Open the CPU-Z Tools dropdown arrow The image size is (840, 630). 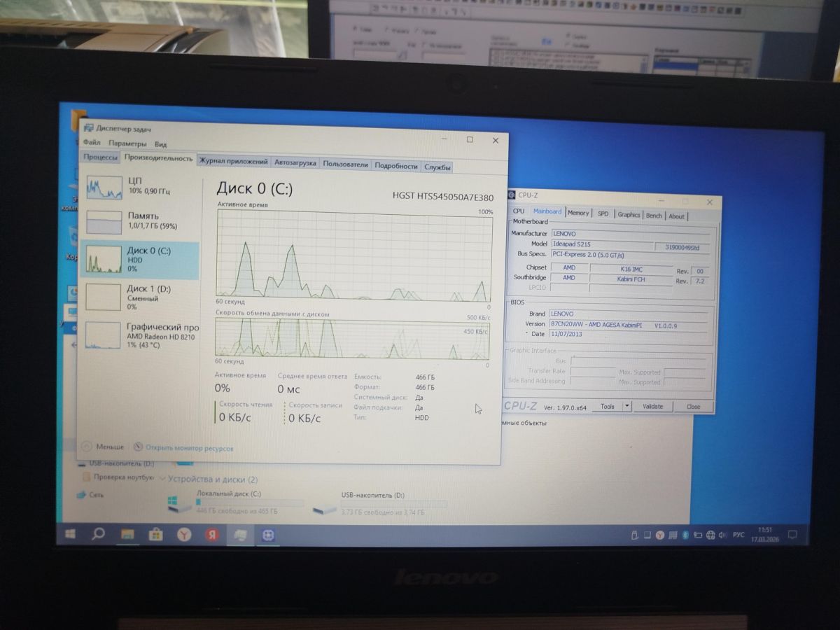[626, 407]
